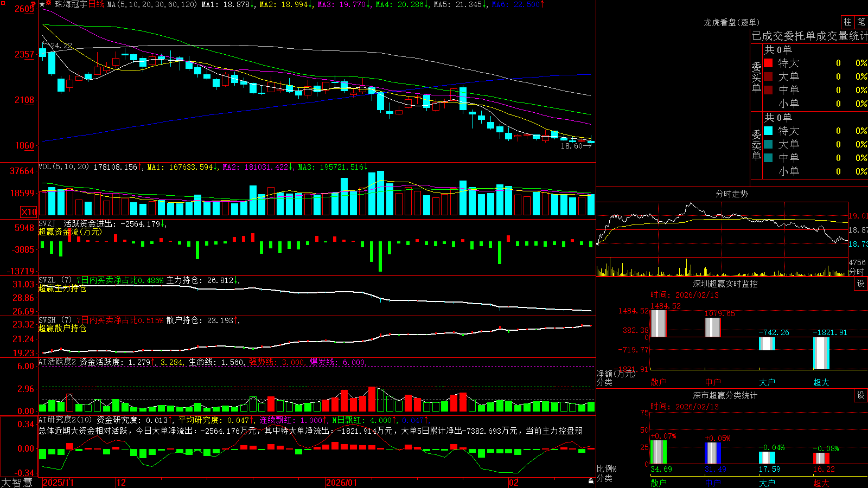Switch to 柱 bar view tab
The height and width of the screenshot is (488, 868).
847,22
